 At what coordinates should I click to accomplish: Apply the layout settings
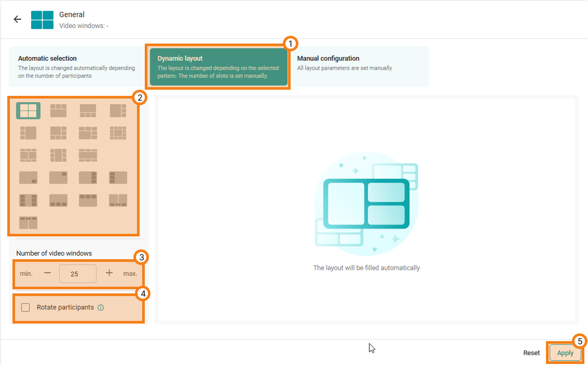point(565,353)
